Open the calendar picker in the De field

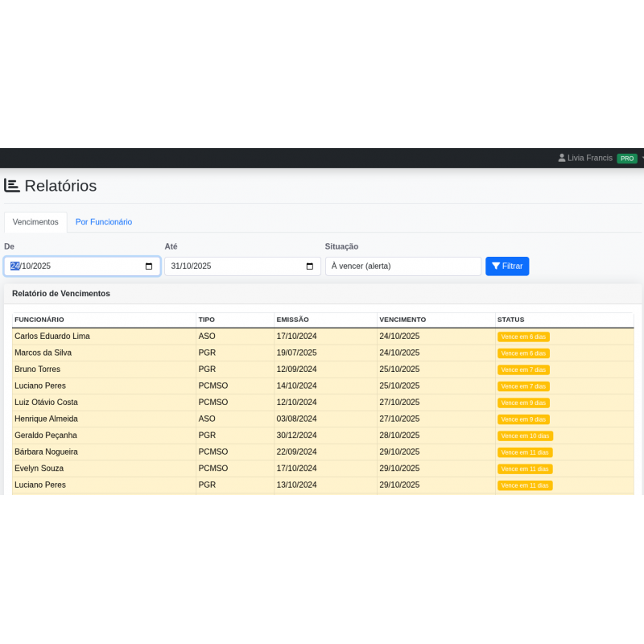[x=149, y=266]
